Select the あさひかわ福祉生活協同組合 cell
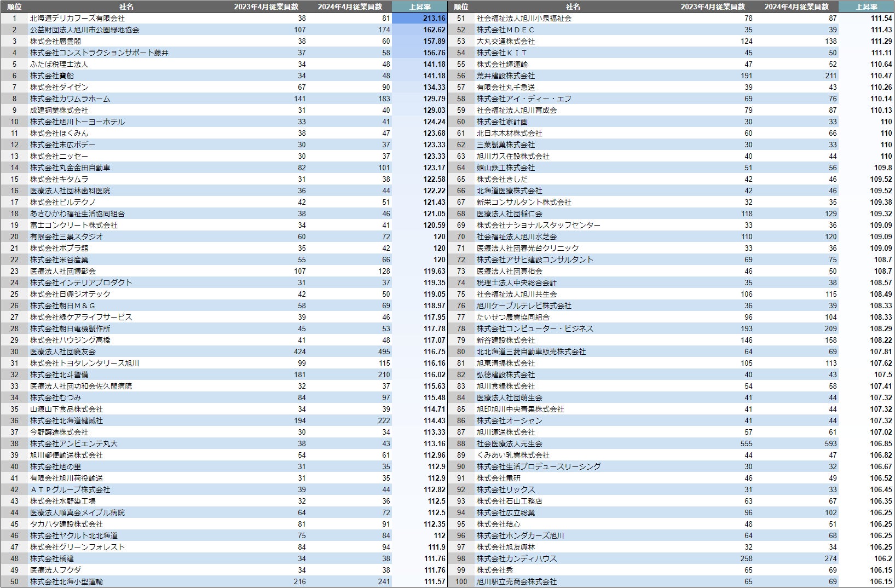 (x=77, y=214)
